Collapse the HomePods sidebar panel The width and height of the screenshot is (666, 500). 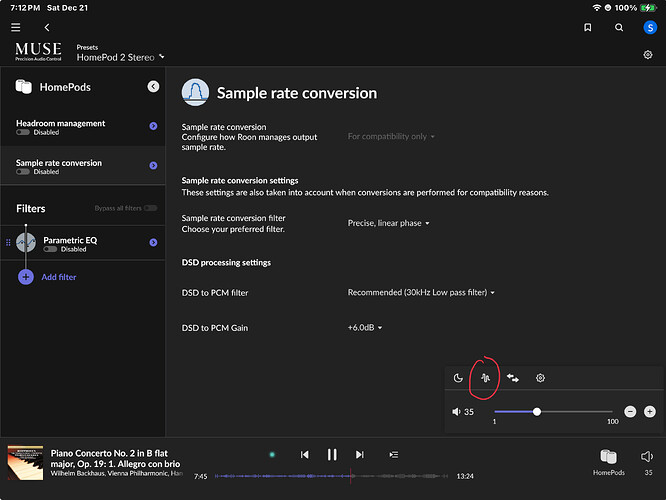(153, 87)
